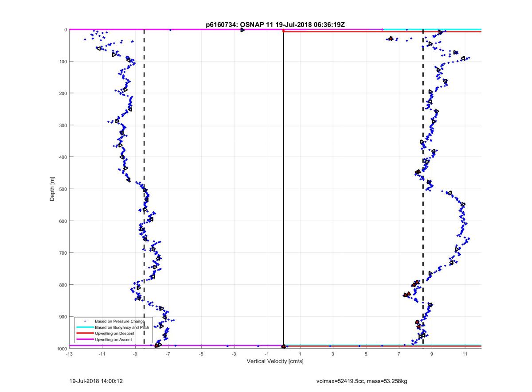The height and width of the screenshot is (392, 532).
Task: Click the x-axis tick label '-13'
Action: (x=69, y=353)
